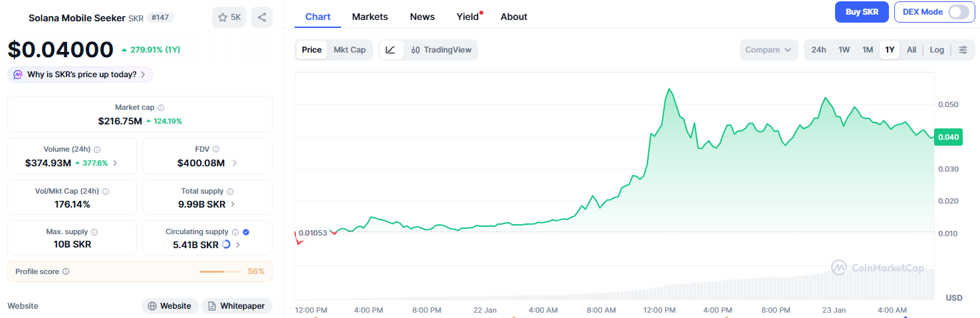The height and width of the screenshot is (318, 980).
Task: Click the verified badge next to Circulating supply
Action: [246, 232]
